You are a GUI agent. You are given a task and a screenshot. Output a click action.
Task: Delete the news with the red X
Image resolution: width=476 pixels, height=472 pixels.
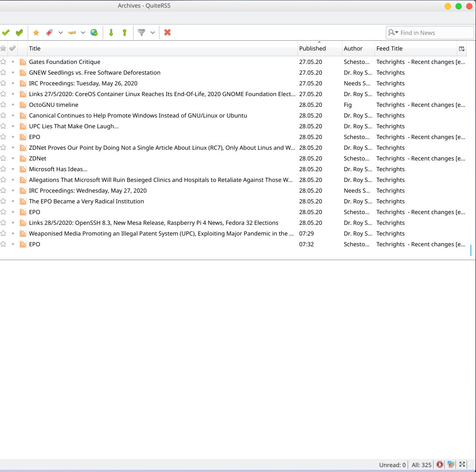(167, 33)
